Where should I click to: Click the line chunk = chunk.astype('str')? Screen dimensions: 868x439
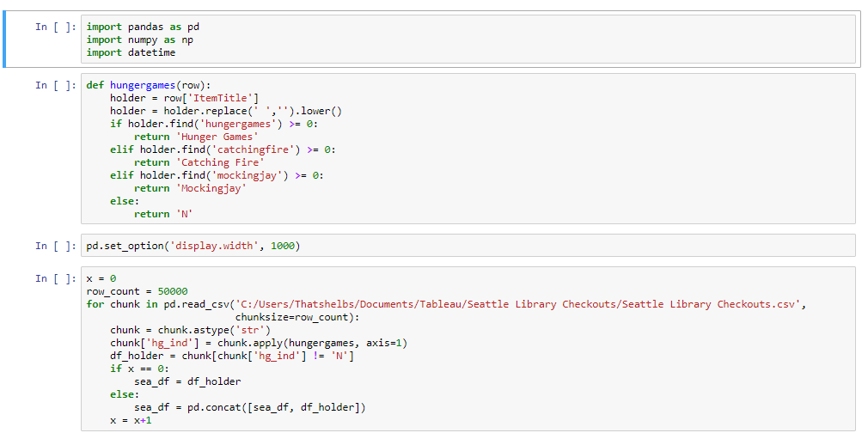[x=191, y=330]
